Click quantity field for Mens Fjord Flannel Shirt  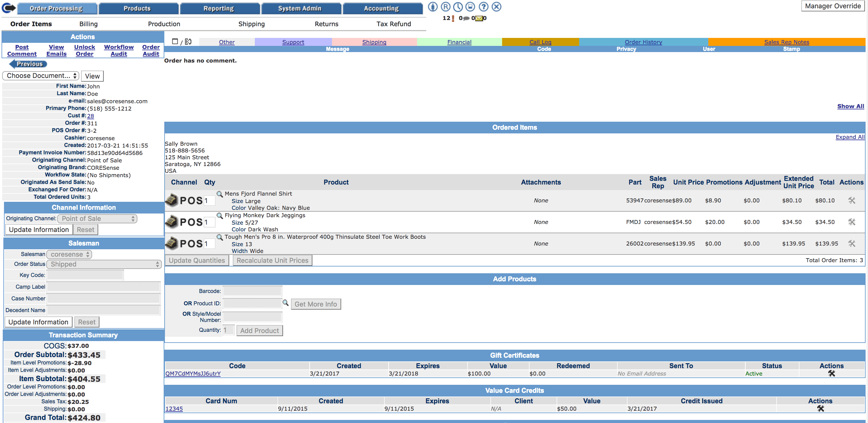209,201
